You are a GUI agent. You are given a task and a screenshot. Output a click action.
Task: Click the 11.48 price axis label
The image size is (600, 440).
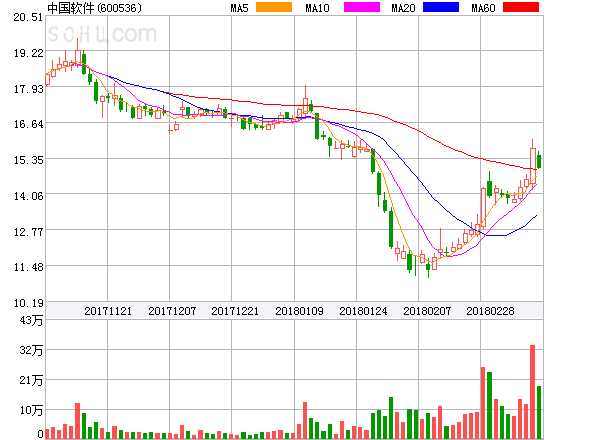(28, 267)
